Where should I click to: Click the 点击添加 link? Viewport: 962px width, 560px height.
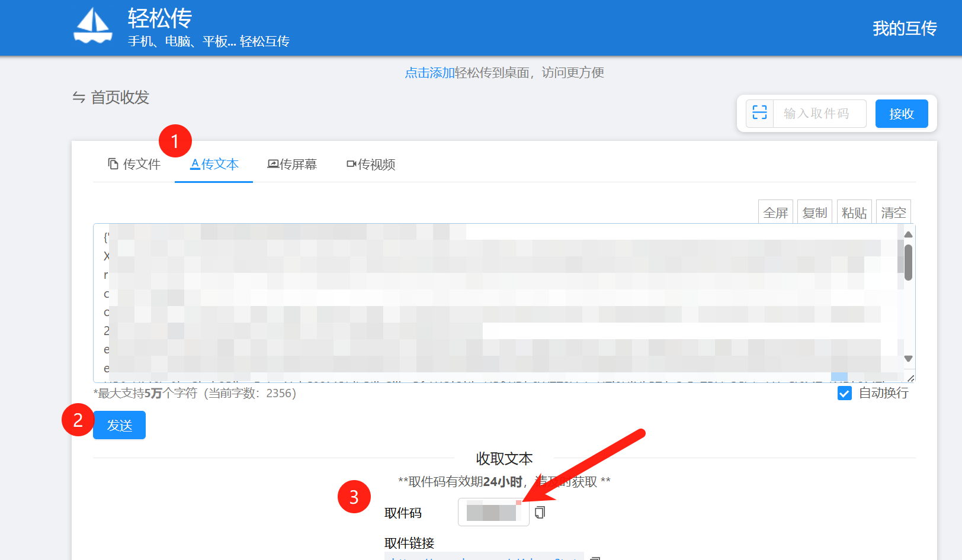[x=429, y=73]
